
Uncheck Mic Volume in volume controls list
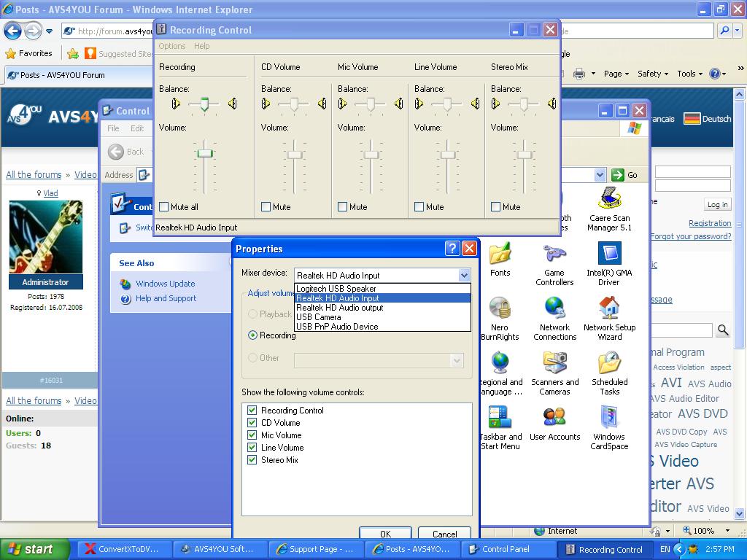[x=252, y=435]
